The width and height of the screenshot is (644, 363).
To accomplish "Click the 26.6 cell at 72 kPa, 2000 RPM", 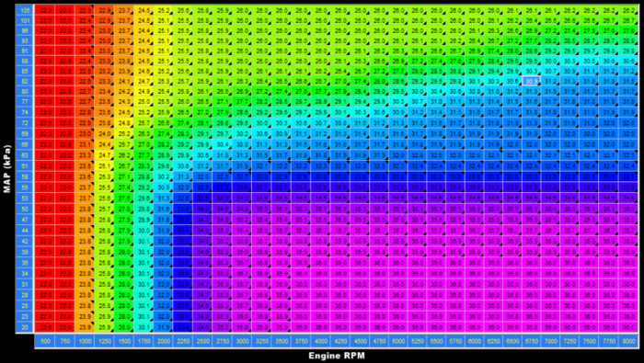I will click(163, 122).
